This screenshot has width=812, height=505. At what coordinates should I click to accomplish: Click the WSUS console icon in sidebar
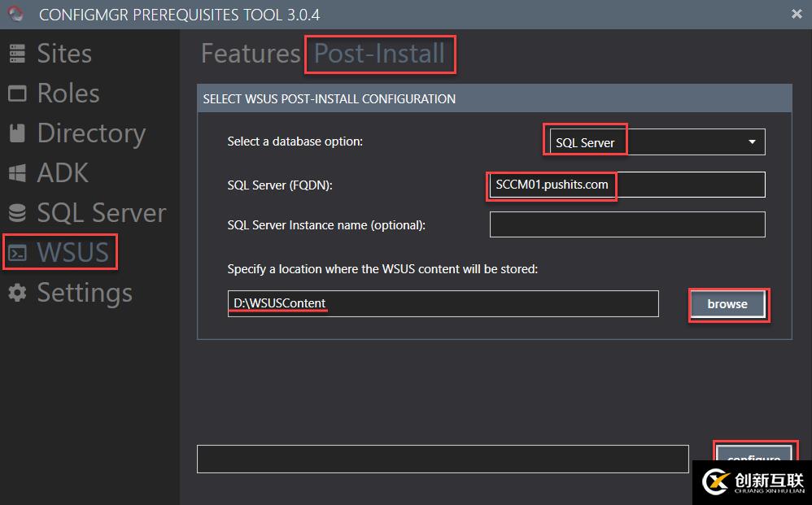tap(18, 253)
